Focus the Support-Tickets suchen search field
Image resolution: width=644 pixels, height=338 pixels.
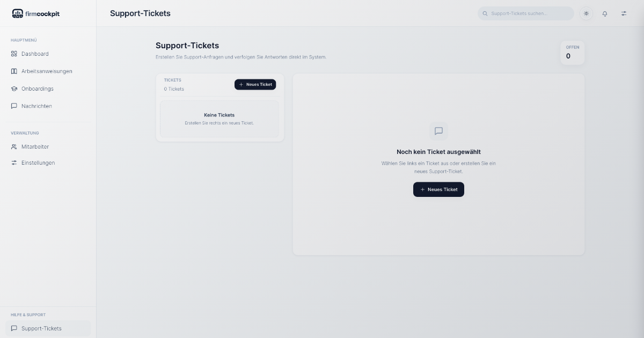pyautogui.click(x=529, y=13)
